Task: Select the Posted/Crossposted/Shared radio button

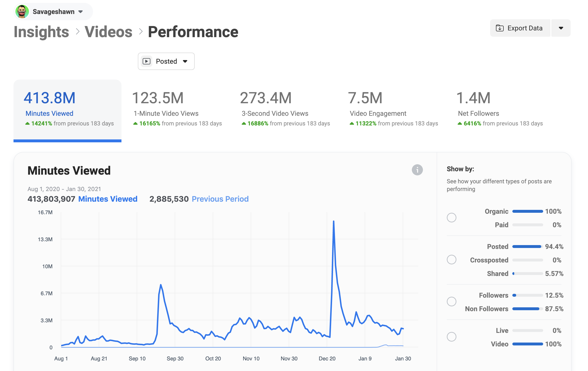Action: click(451, 260)
